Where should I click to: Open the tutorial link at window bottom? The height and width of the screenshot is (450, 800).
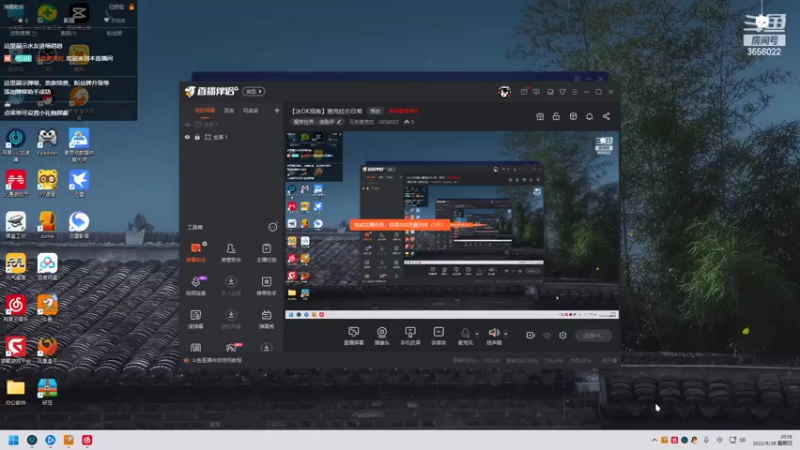click(x=216, y=360)
